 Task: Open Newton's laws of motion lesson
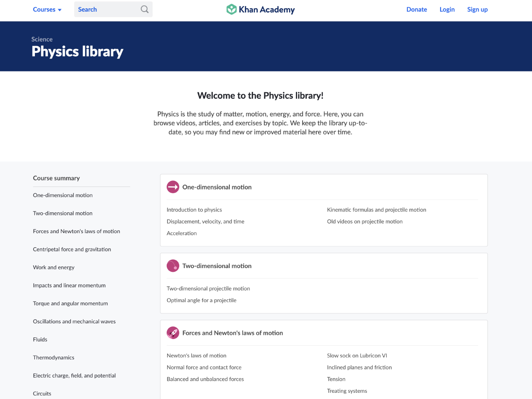[197, 355]
